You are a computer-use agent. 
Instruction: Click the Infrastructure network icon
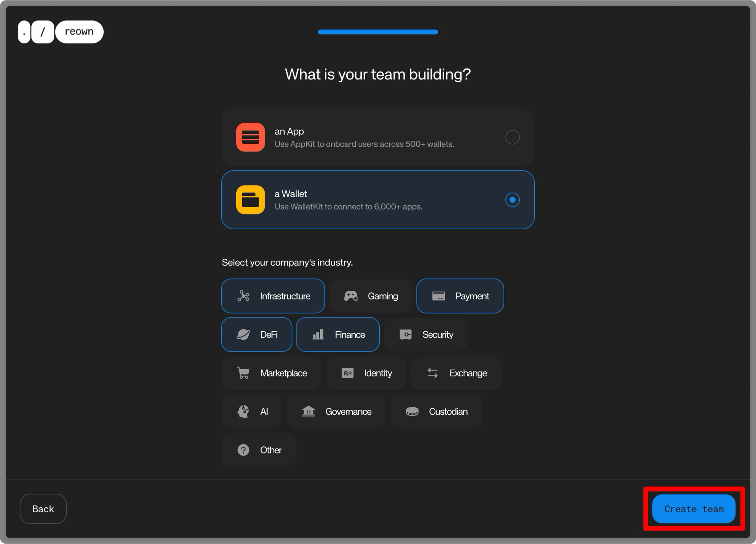click(x=243, y=296)
